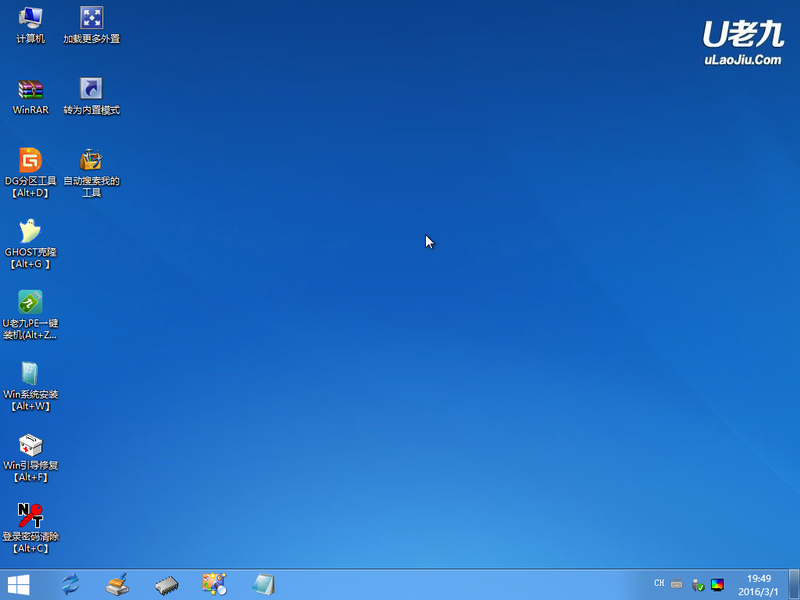The image size is (800, 600).
Task: Click the show desktop button at taskbar end
Action: pyautogui.click(x=794, y=585)
